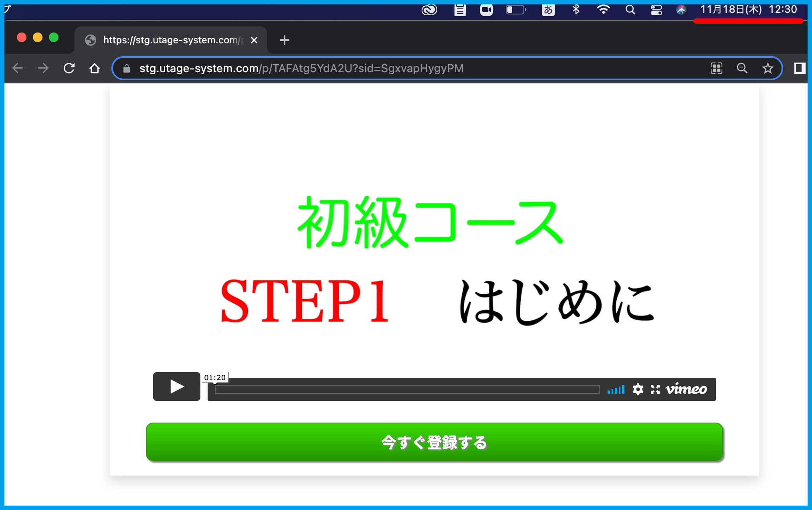The width and height of the screenshot is (812, 510).
Task: Go to browser home page
Action: (x=95, y=69)
